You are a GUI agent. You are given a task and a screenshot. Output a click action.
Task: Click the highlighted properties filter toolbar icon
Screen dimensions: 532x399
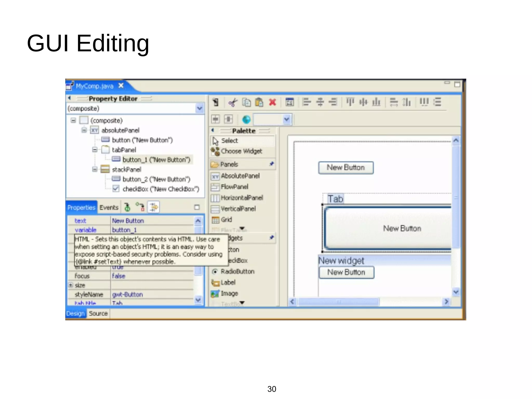[153, 207]
